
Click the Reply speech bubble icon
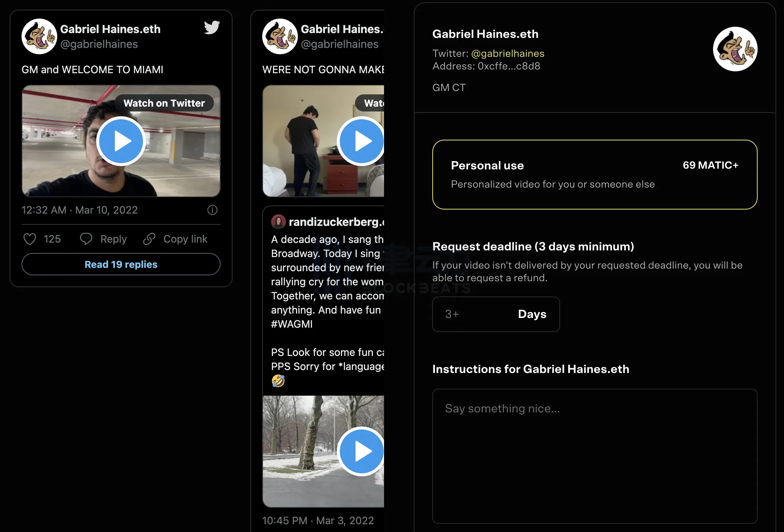(86, 239)
